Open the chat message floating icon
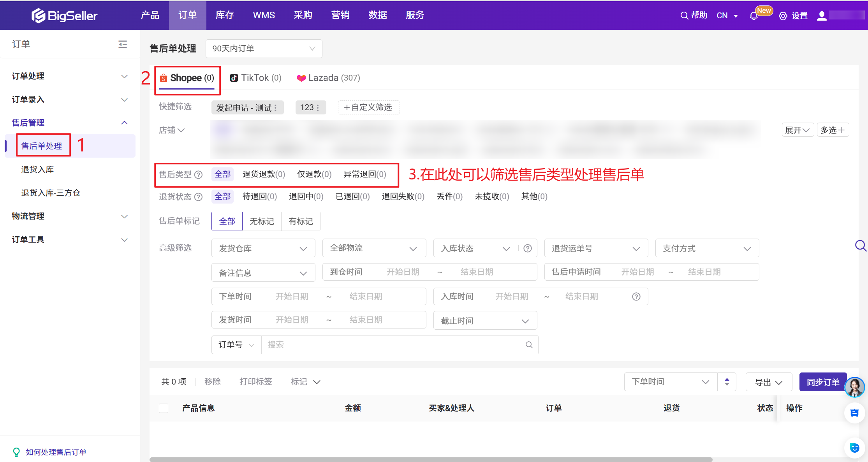The image size is (868, 462). [x=854, y=413]
